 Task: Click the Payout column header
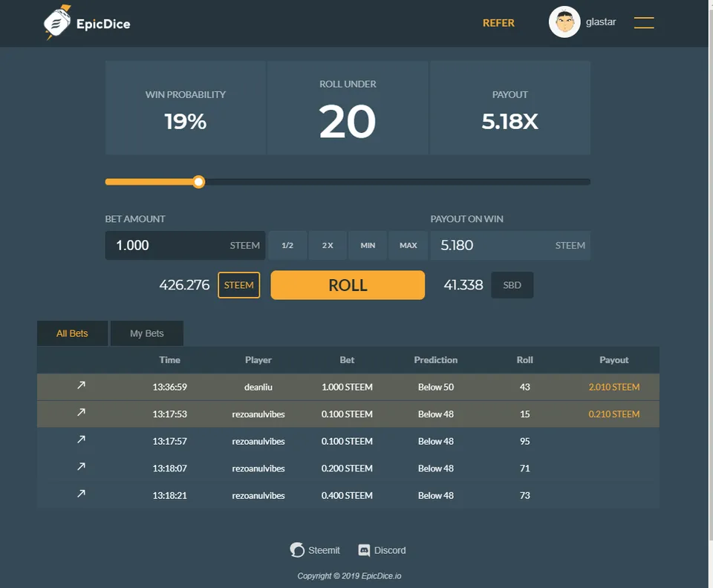tap(614, 360)
